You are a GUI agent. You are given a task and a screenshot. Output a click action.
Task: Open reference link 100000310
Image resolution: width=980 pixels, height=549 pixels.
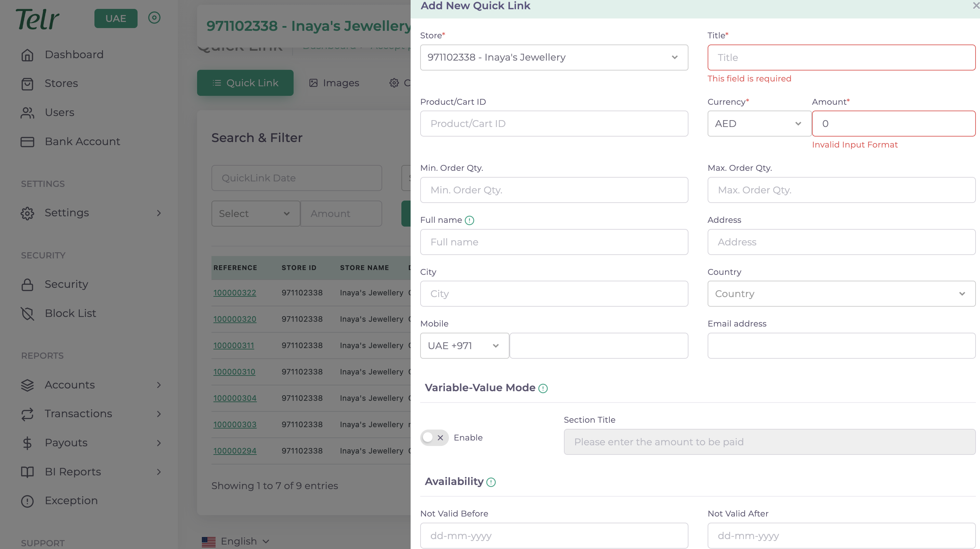[x=234, y=372]
